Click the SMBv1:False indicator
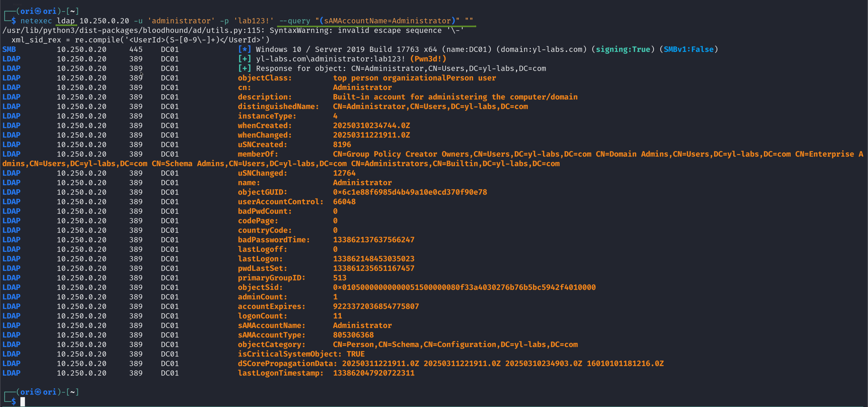868x407 pixels. click(689, 49)
